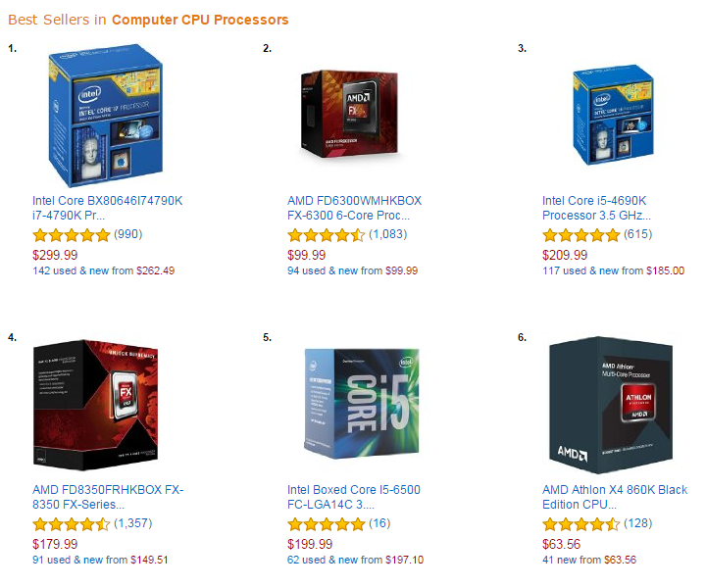Open the Intel Core BX80646I74790K title link
The height and width of the screenshot is (588, 706).
107,208
